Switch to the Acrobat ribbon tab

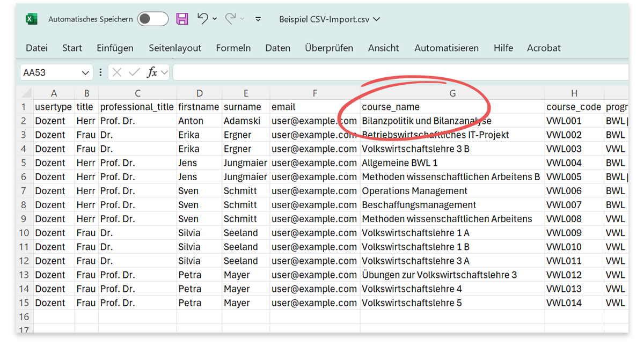[544, 48]
